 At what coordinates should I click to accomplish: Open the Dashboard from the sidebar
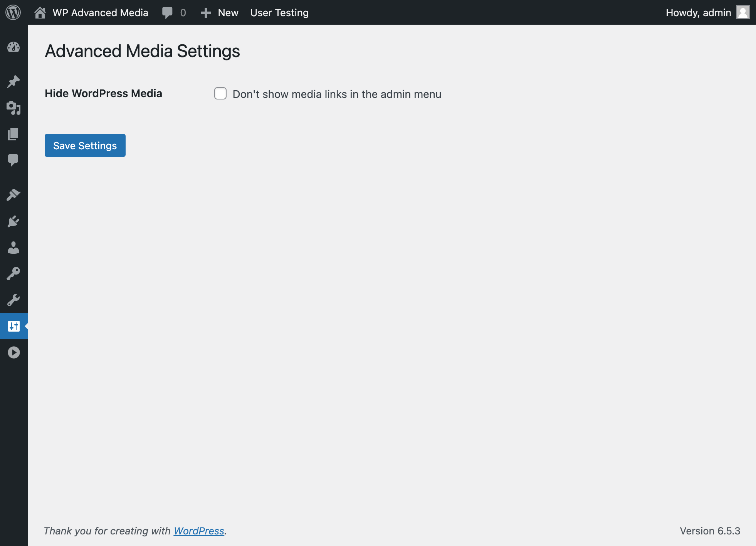click(13, 47)
